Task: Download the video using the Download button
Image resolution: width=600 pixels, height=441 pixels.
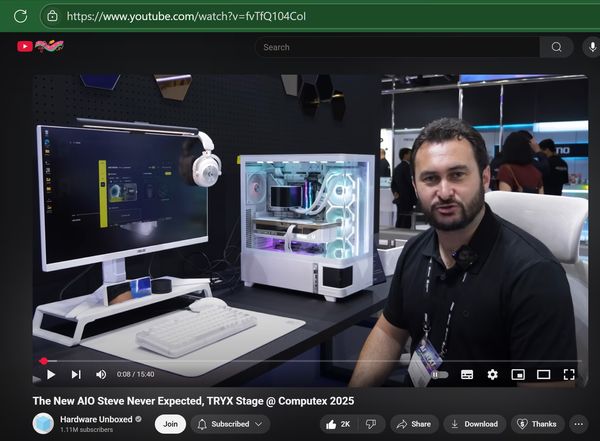Action: (474, 424)
